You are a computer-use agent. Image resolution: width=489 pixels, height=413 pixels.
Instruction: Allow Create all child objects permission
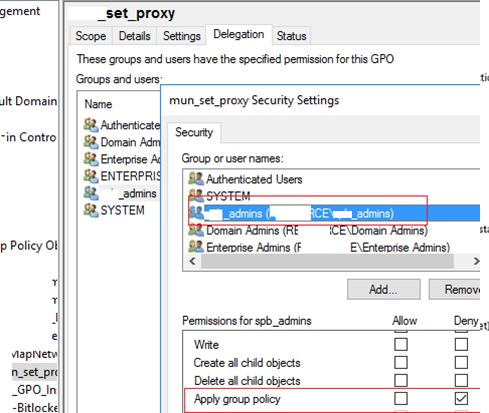pos(401,362)
